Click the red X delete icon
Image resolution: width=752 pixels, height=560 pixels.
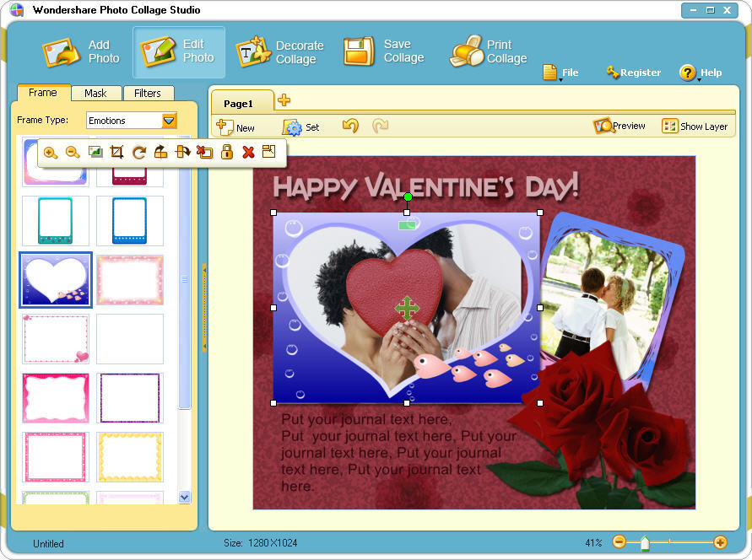tap(248, 153)
